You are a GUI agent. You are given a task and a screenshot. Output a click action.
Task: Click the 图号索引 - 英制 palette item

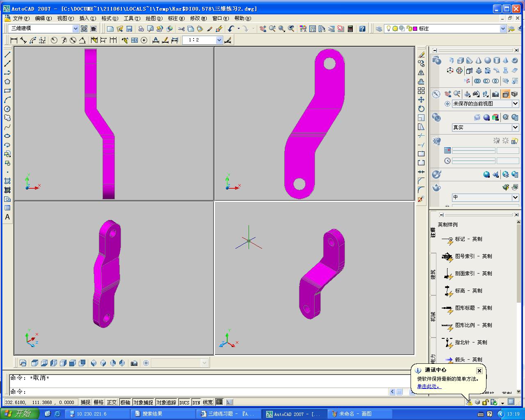point(467,256)
